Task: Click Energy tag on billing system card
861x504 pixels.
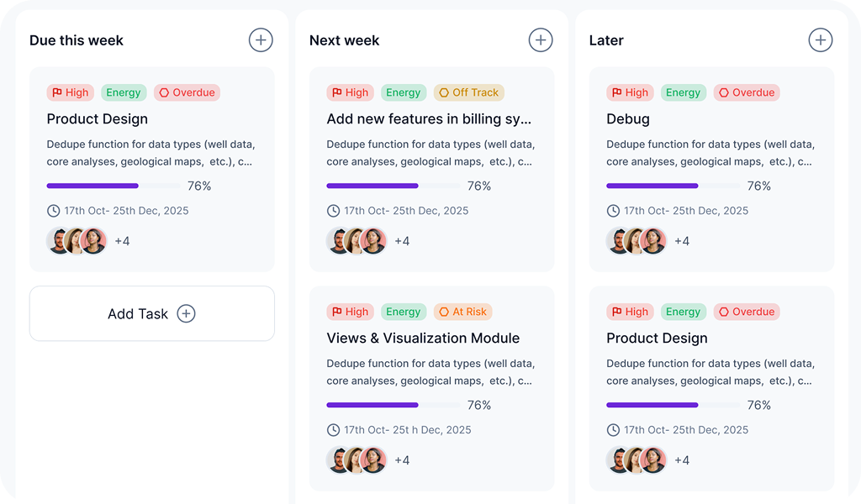Action: [404, 92]
